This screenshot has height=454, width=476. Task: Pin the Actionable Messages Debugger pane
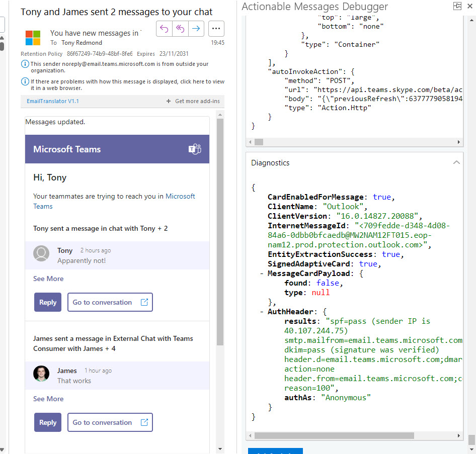[457, 6]
